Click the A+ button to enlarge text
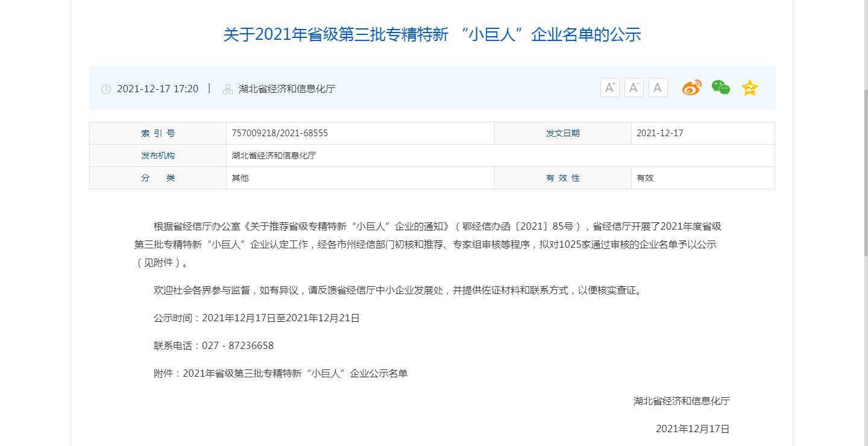This screenshot has width=868, height=446. click(609, 87)
